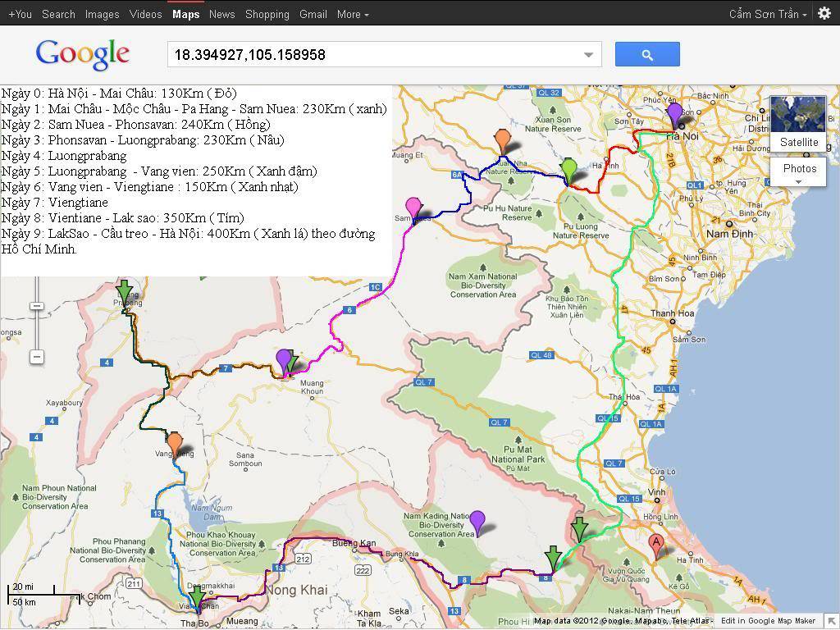Click the blue search button

click(x=647, y=55)
